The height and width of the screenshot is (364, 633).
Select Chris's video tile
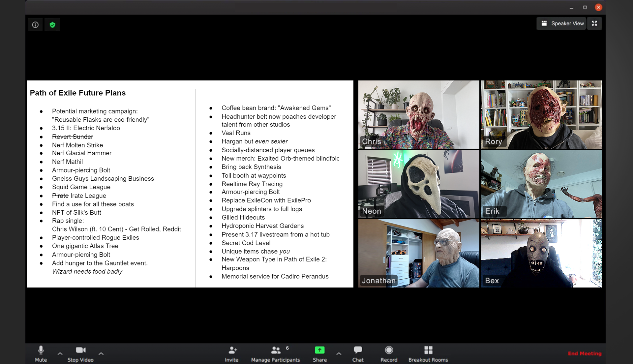coord(419,115)
